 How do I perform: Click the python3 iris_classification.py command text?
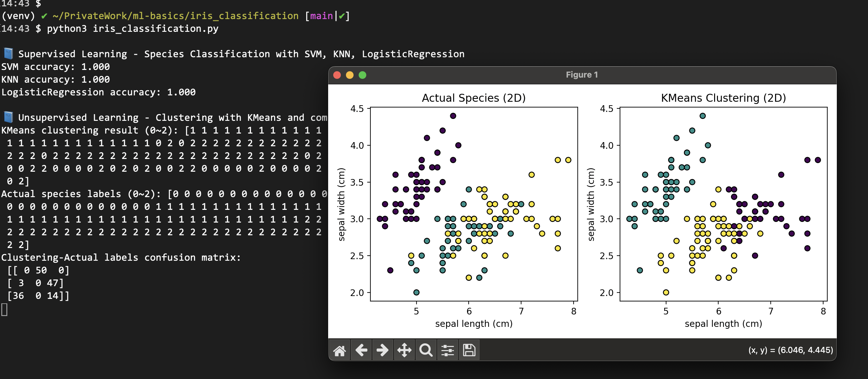tap(132, 29)
